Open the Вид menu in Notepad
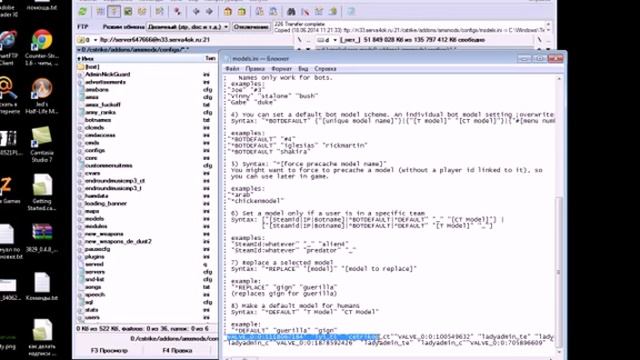 pyautogui.click(x=303, y=69)
